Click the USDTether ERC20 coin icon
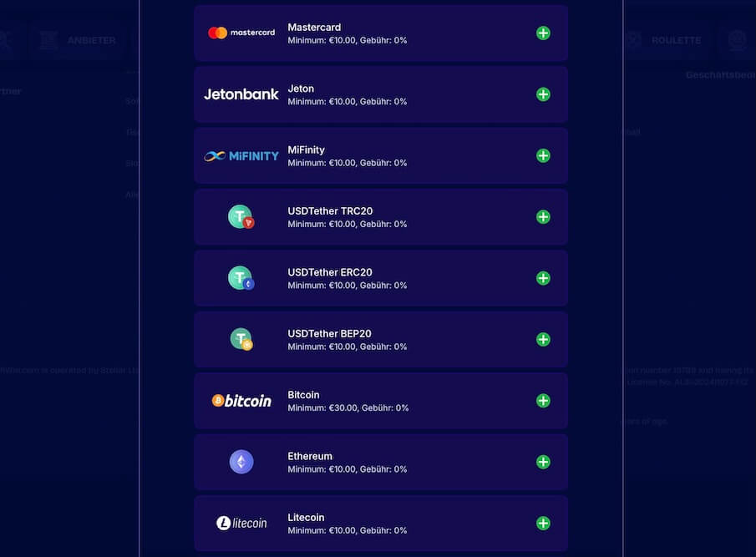This screenshot has height=557, width=756. pos(241,278)
